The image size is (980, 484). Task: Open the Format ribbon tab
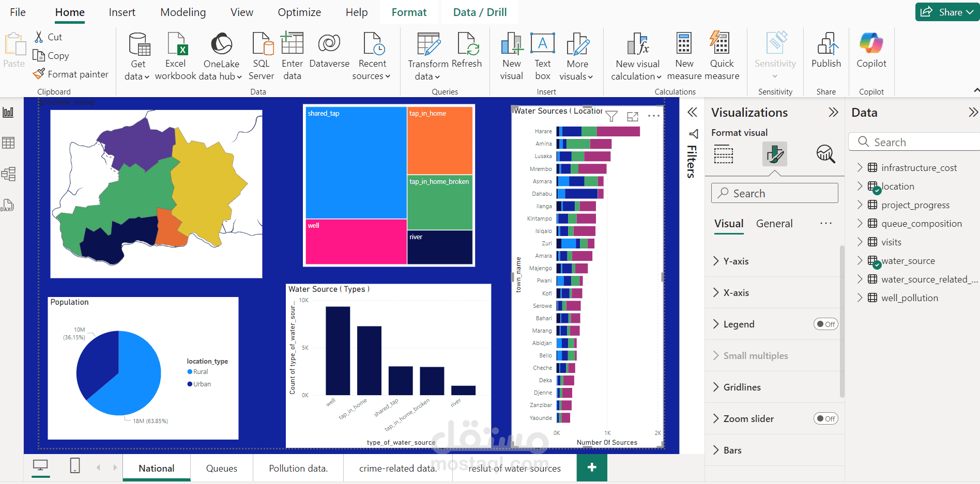(409, 12)
